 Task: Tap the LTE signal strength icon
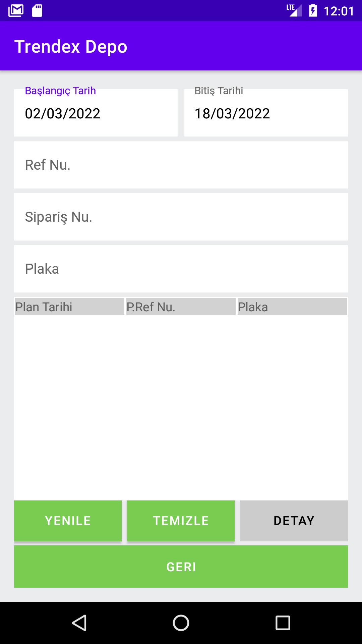pyautogui.click(x=294, y=10)
